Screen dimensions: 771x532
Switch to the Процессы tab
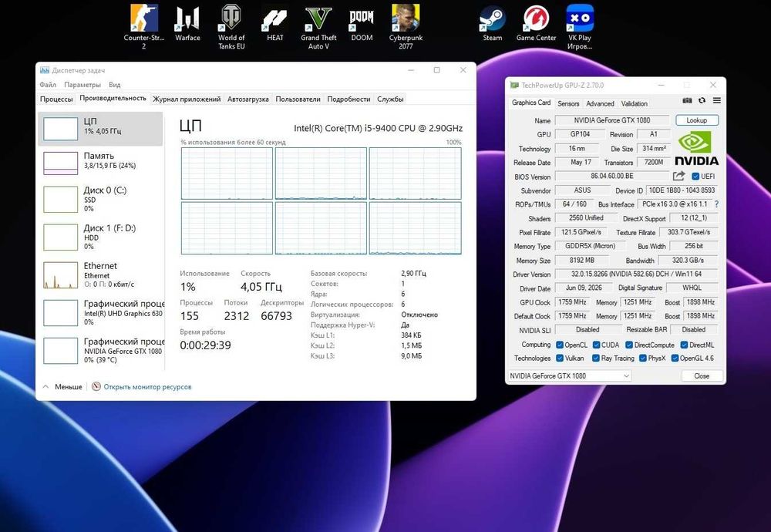tap(56, 99)
